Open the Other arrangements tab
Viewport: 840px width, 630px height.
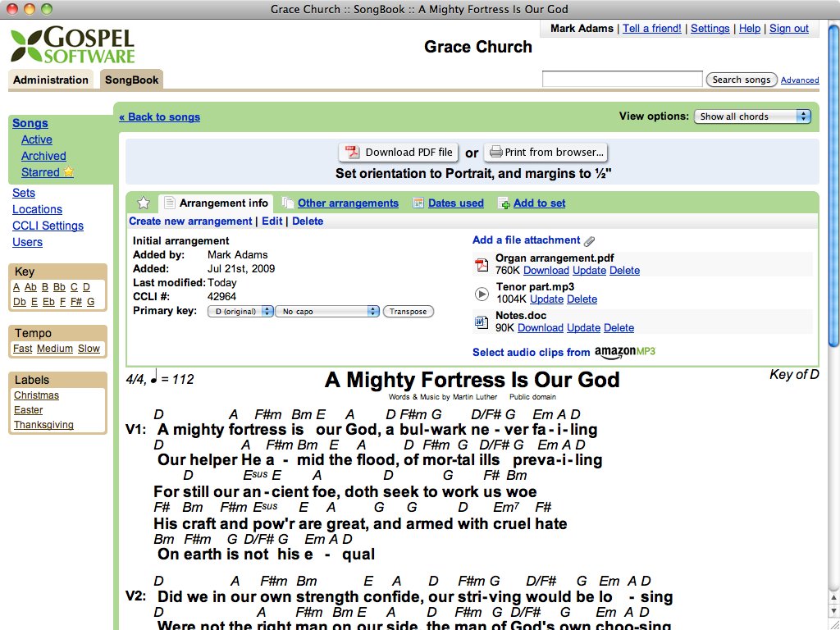pos(348,203)
